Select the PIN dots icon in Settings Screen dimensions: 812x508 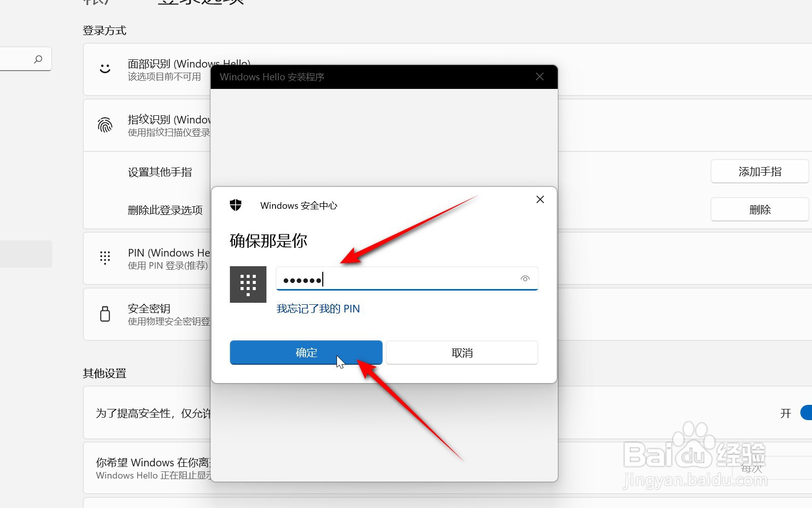(x=105, y=258)
